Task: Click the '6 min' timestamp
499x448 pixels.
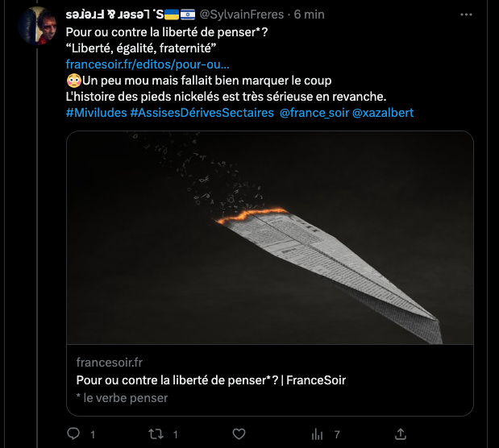Action: pos(310,15)
